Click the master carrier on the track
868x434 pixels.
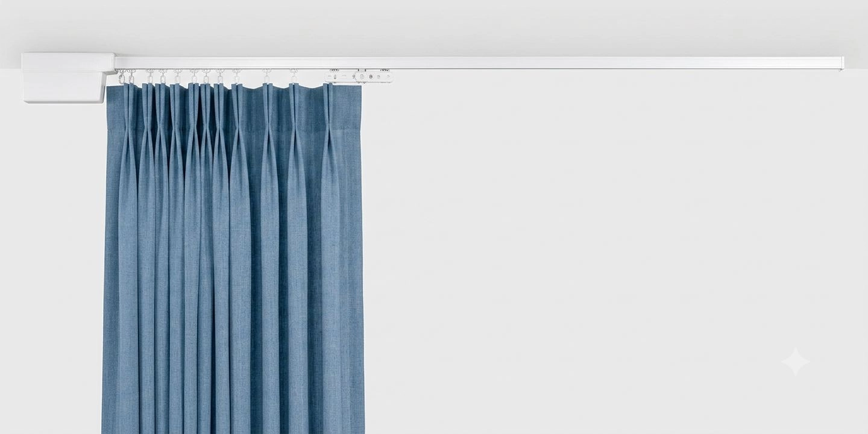[x=359, y=77]
